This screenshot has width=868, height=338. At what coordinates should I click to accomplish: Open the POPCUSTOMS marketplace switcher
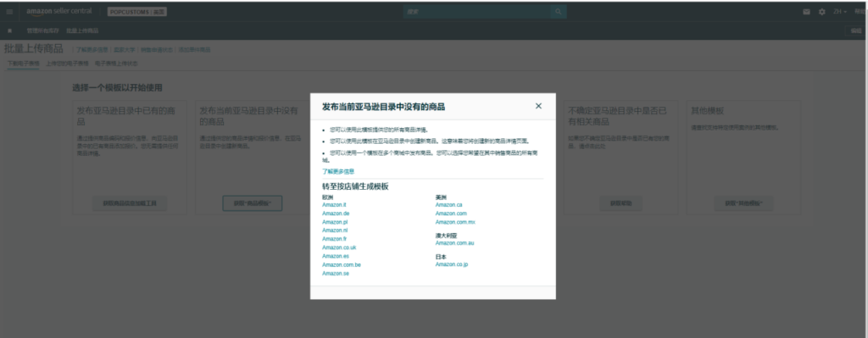[136, 12]
